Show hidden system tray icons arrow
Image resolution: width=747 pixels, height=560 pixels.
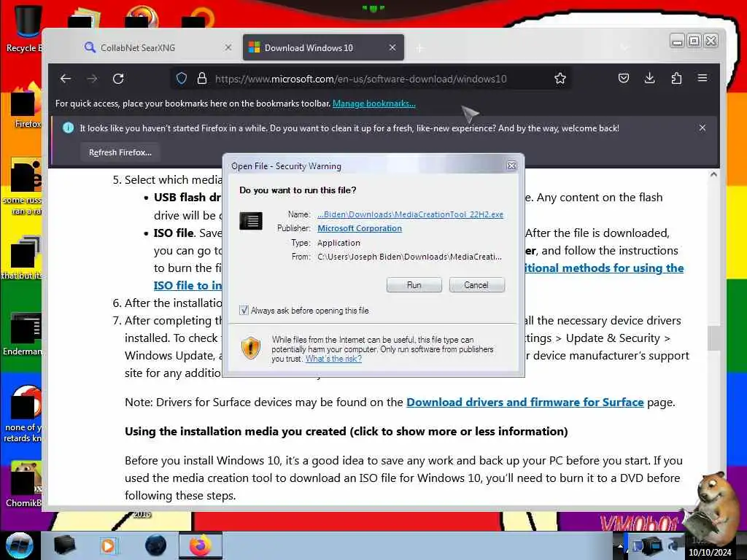click(x=620, y=547)
